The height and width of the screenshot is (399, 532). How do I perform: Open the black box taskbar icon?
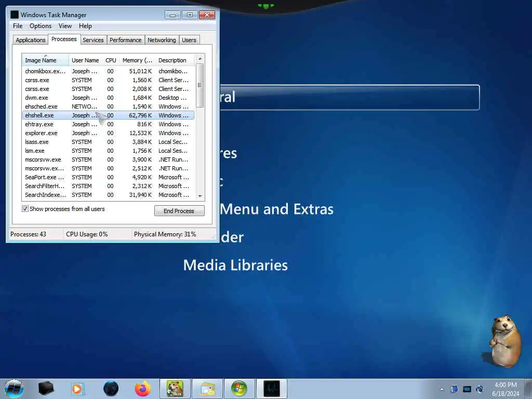pyautogui.click(x=46, y=389)
